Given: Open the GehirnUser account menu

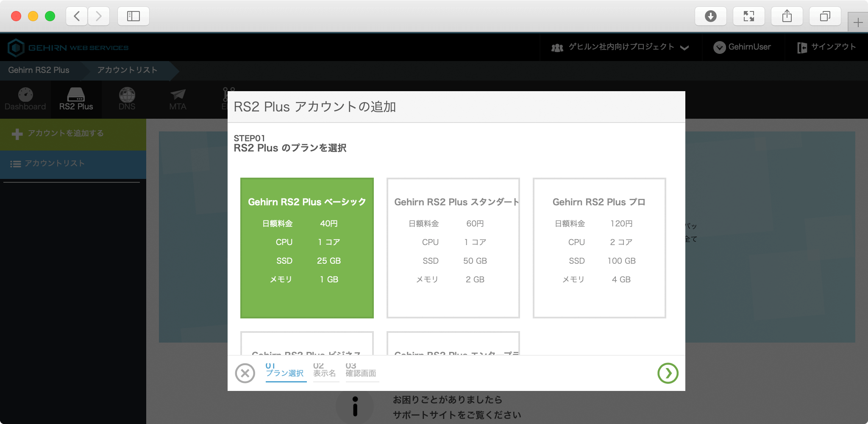Looking at the screenshot, I should tap(742, 47).
